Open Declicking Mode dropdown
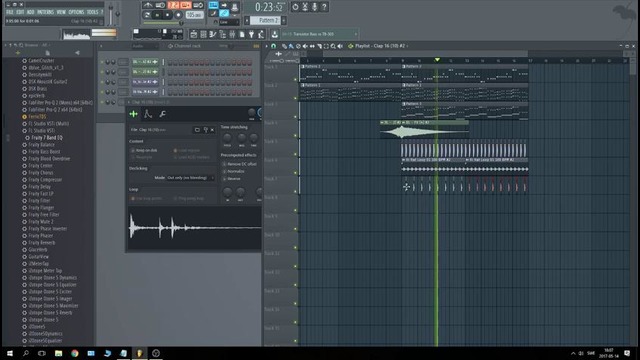 (190, 178)
